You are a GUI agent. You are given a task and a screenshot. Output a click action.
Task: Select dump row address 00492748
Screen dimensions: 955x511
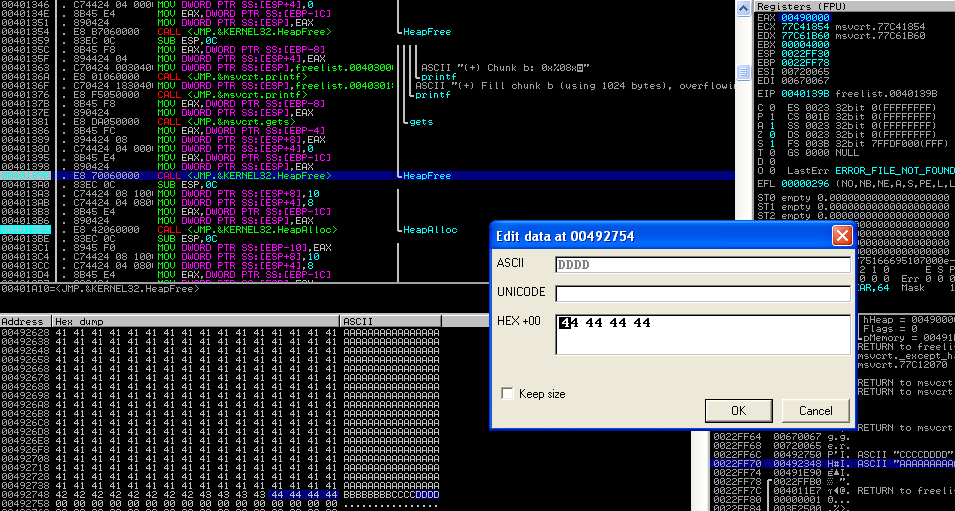[26, 495]
